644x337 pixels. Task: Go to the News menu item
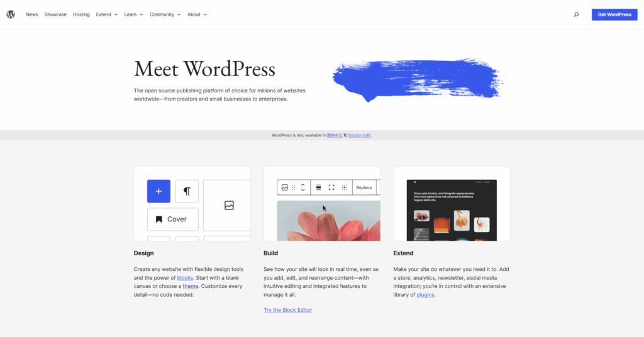[x=32, y=14]
